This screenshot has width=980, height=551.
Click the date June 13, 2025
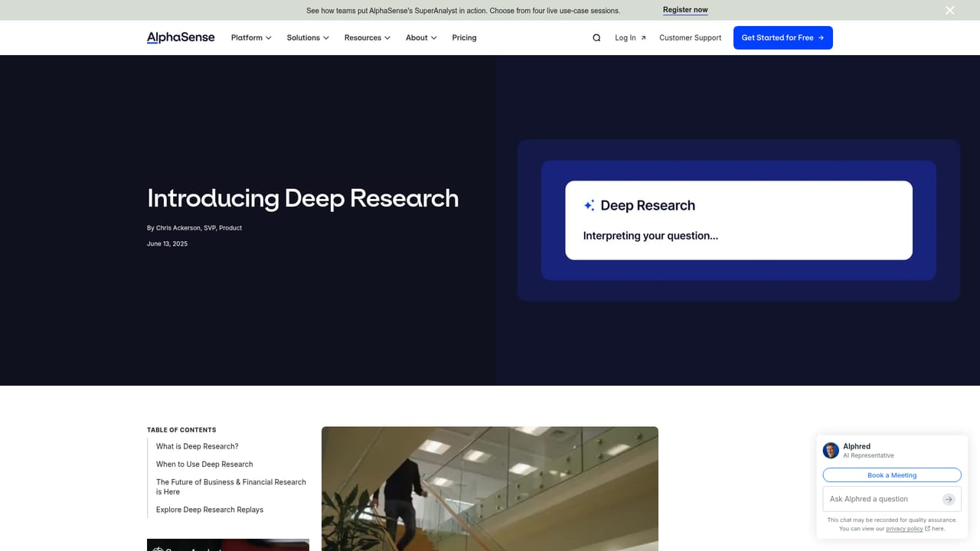pos(167,243)
